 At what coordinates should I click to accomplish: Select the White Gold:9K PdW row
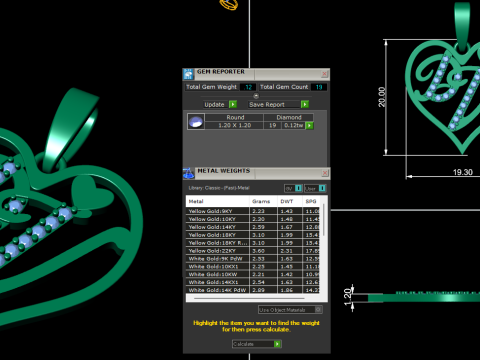coord(252,259)
